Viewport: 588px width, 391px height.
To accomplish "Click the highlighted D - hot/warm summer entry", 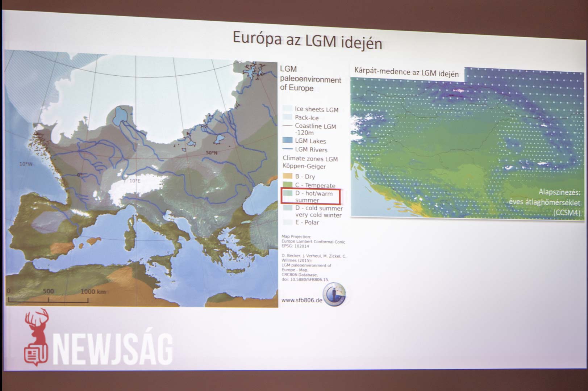I will point(311,197).
